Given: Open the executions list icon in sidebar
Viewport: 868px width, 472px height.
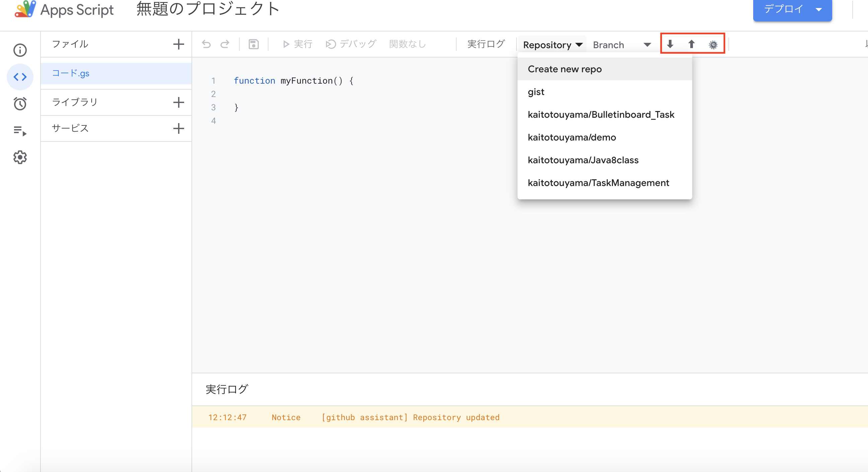Looking at the screenshot, I should 20,130.
